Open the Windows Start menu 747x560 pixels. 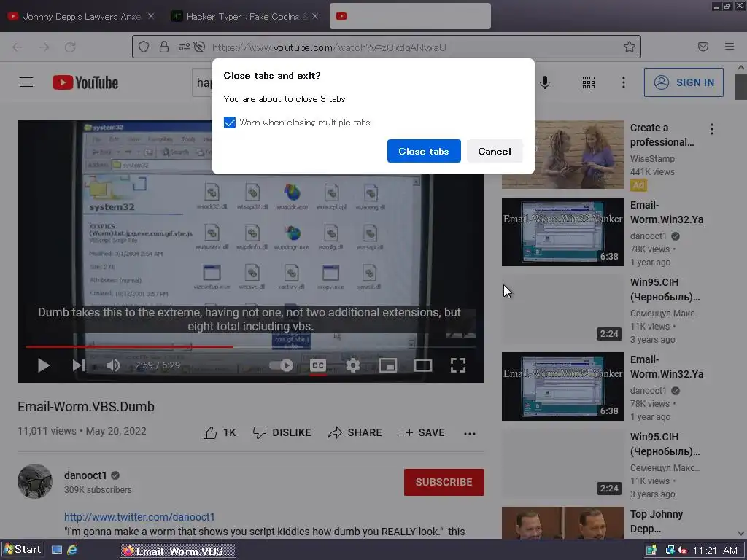pos(23,550)
